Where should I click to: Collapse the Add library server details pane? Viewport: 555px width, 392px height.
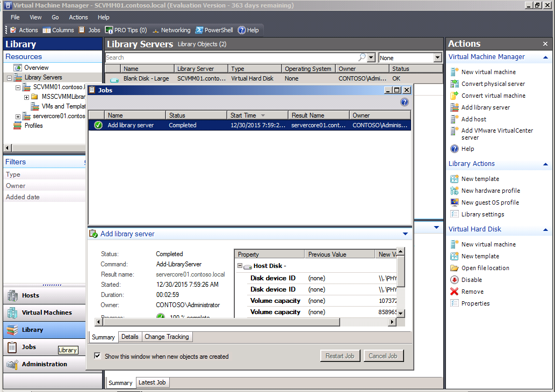(405, 234)
